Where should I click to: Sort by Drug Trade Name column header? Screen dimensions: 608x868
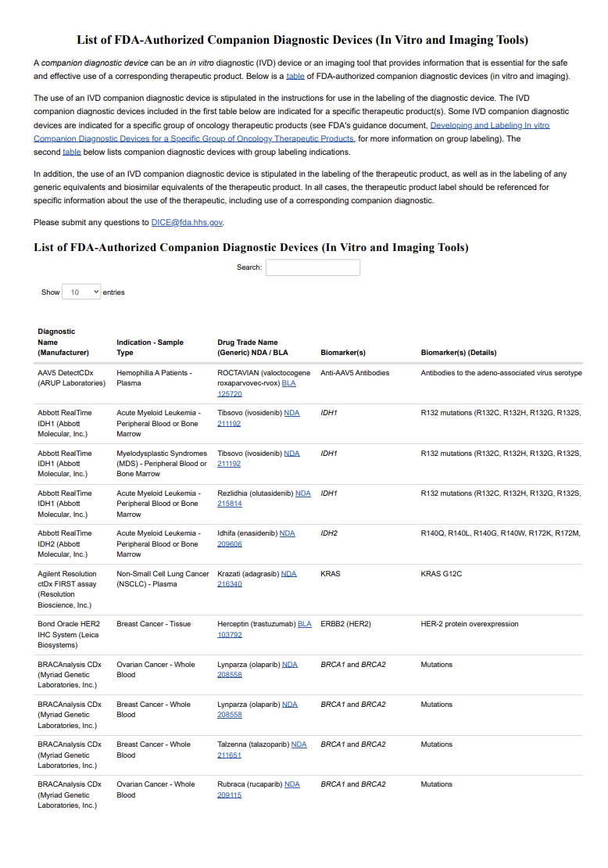tap(252, 347)
